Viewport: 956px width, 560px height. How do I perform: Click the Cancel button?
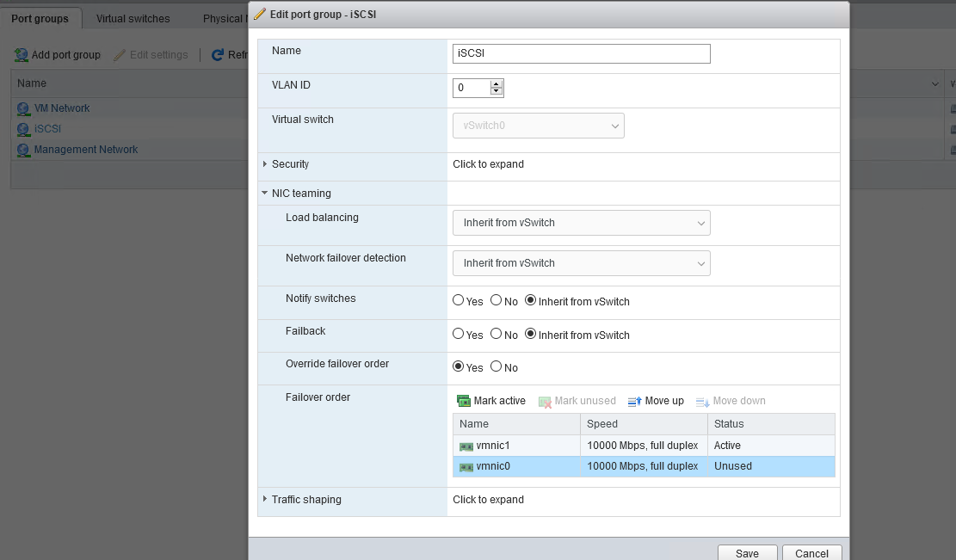click(811, 553)
